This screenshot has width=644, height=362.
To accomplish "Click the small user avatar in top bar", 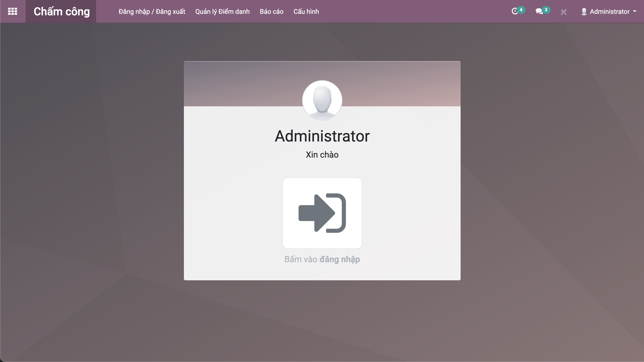I will tap(584, 12).
